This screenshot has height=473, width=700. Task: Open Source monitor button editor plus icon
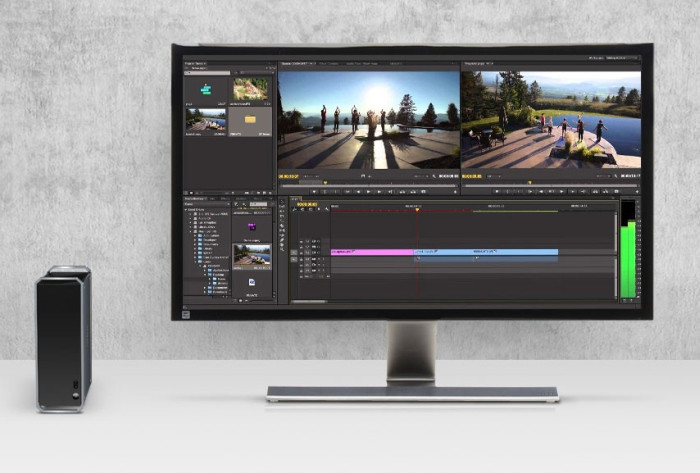point(455,191)
